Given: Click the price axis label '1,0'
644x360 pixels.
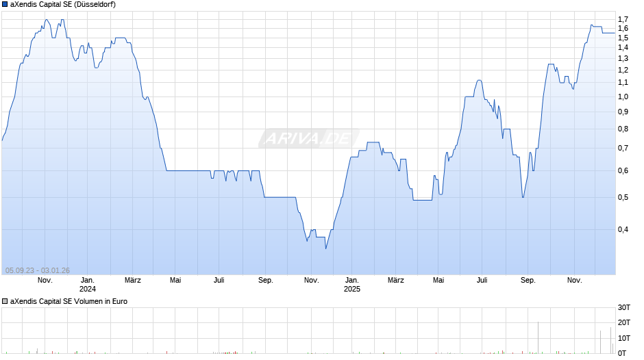Looking at the screenshot, I should (x=623, y=97).
